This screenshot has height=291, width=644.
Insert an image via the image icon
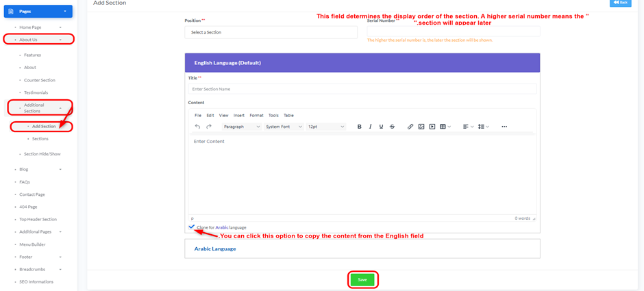click(421, 127)
